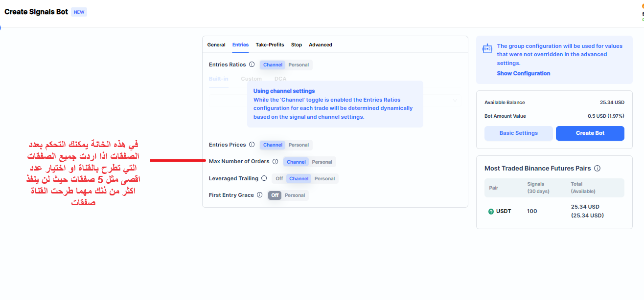The image size is (644, 300).
Task: Open the Stop tab
Action: pyautogui.click(x=297, y=45)
